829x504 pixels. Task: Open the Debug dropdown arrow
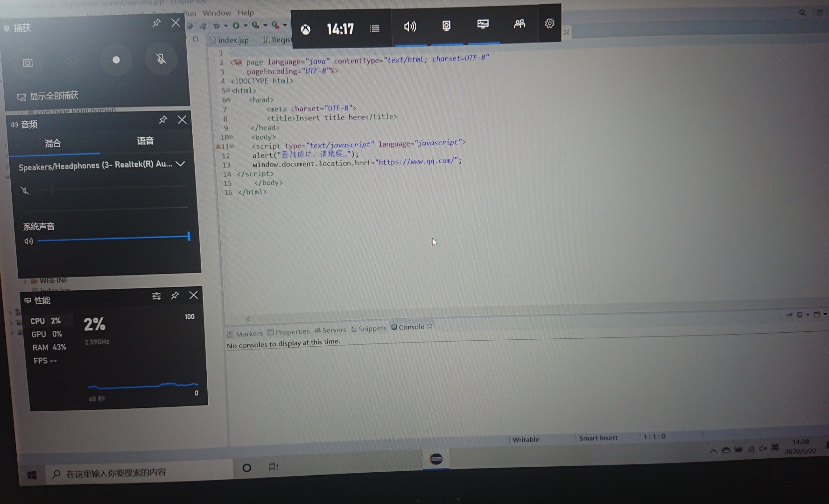pyautogui.click(x=225, y=26)
